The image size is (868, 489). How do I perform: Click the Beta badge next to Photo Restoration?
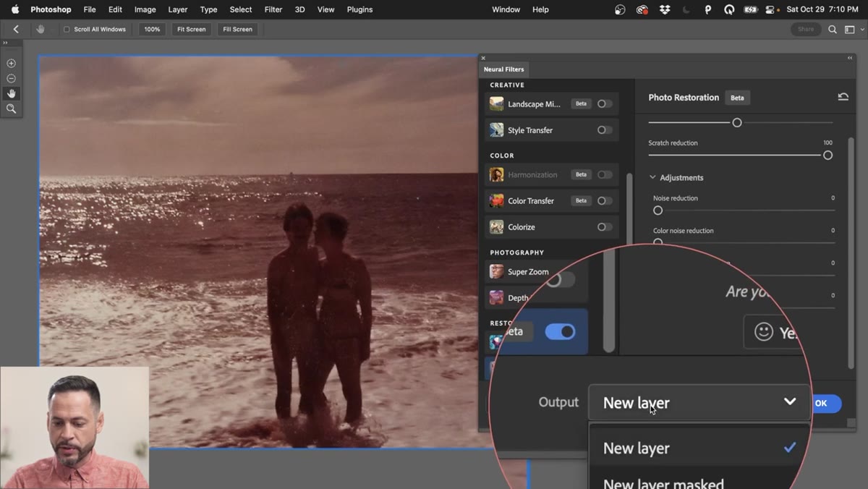737,98
